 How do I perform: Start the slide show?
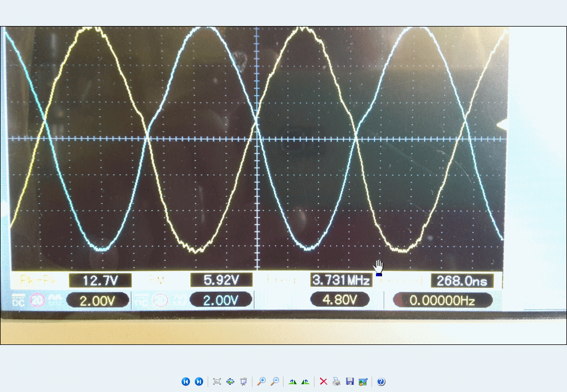(x=243, y=381)
